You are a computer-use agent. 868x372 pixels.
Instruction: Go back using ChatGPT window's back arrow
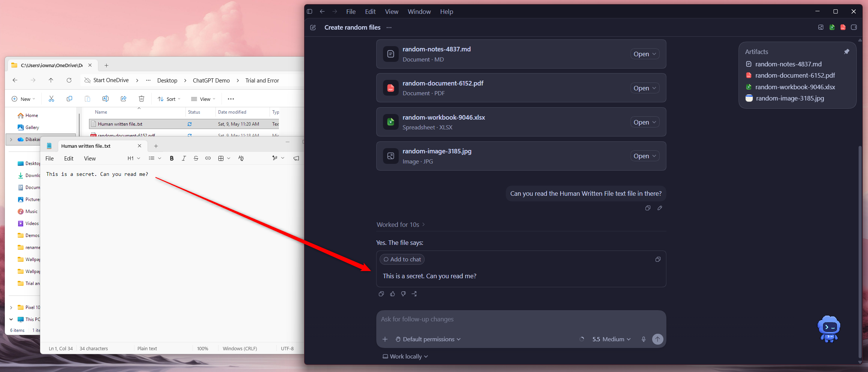(322, 12)
